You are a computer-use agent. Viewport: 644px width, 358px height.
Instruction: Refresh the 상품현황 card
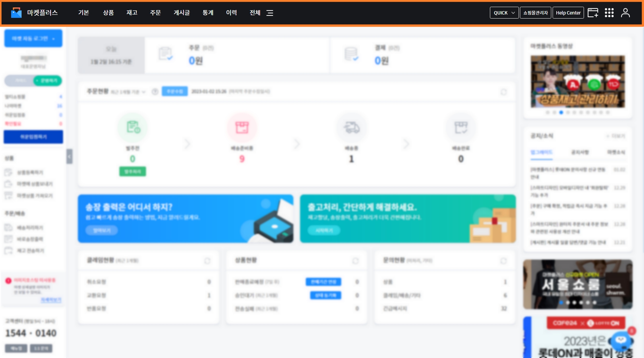click(x=355, y=261)
